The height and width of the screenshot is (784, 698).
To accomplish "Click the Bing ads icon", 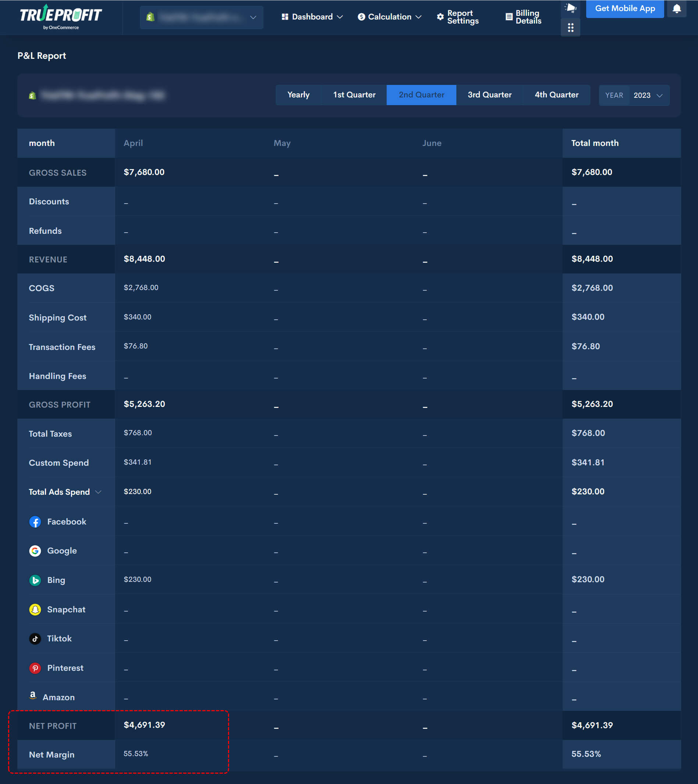I will pos(35,580).
